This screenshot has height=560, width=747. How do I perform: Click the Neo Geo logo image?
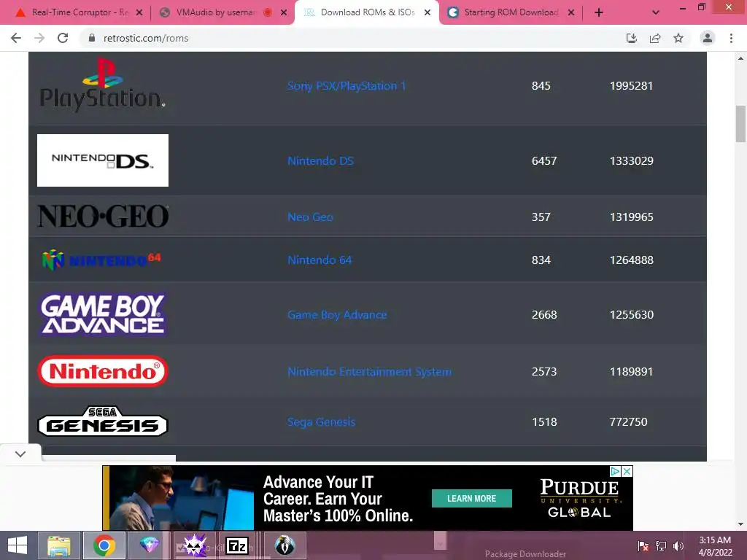click(x=102, y=216)
